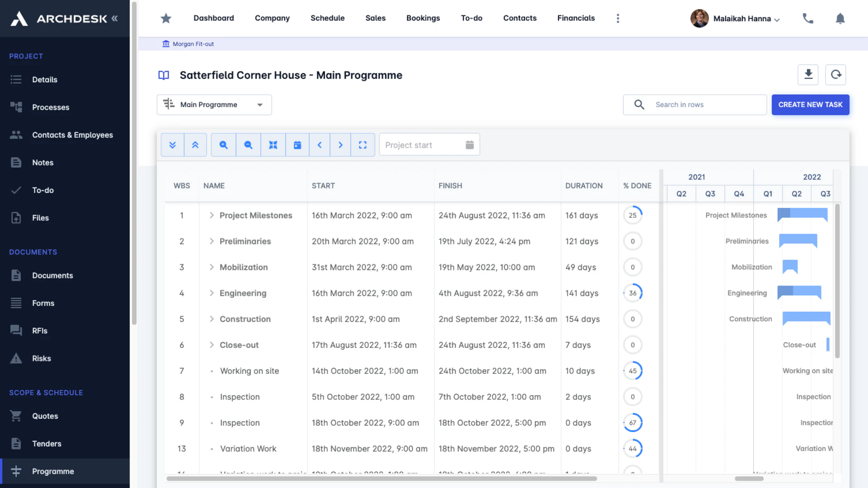Open the Programme section in the sidebar

(x=53, y=471)
